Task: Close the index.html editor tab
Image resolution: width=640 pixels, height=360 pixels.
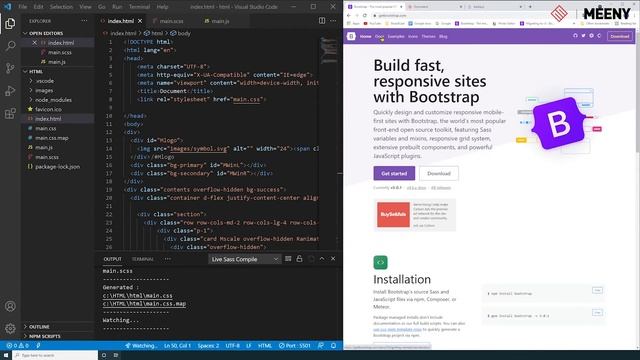Action: pos(140,21)
